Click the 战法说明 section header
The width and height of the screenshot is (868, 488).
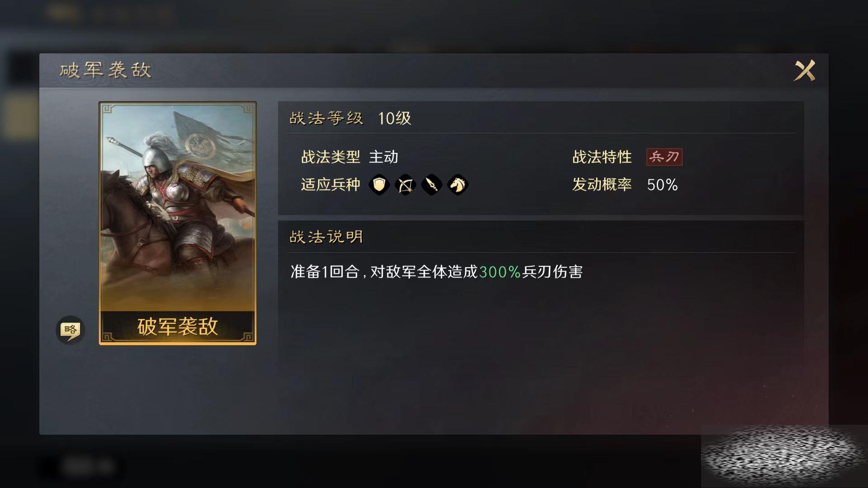coord(326,237)
